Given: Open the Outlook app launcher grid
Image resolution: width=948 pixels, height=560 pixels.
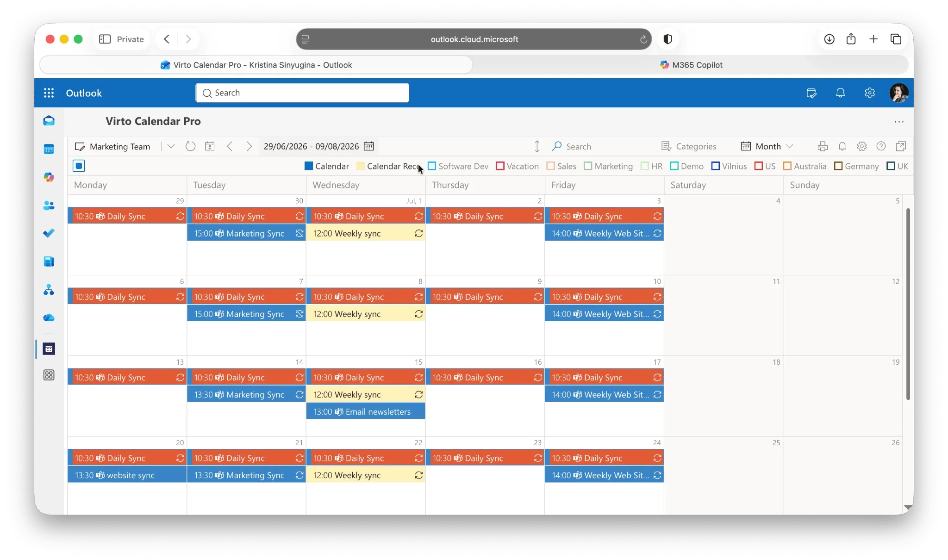Looking at the screenshot, I should point(49,93).
